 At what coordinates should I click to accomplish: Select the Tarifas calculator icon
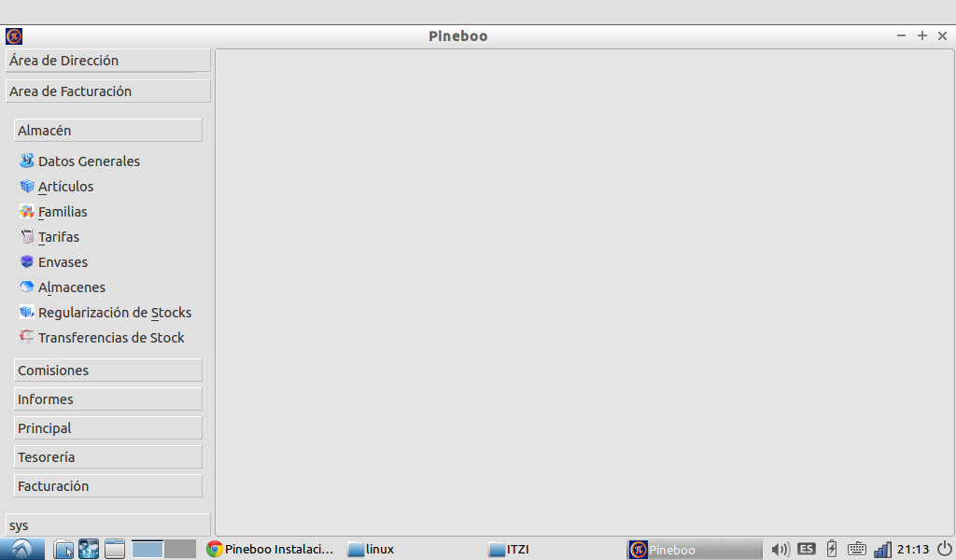tap(26, 236)
